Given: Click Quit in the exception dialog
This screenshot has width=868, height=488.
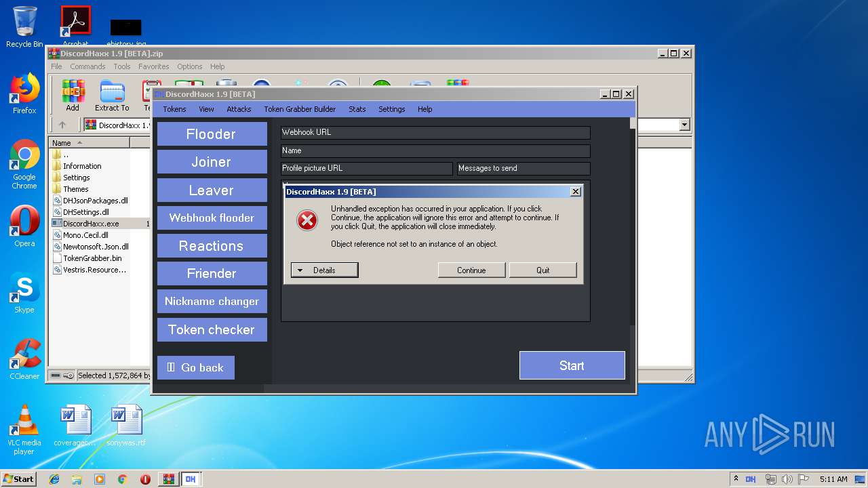Looking at the screenshot, I should coord(542,270).
